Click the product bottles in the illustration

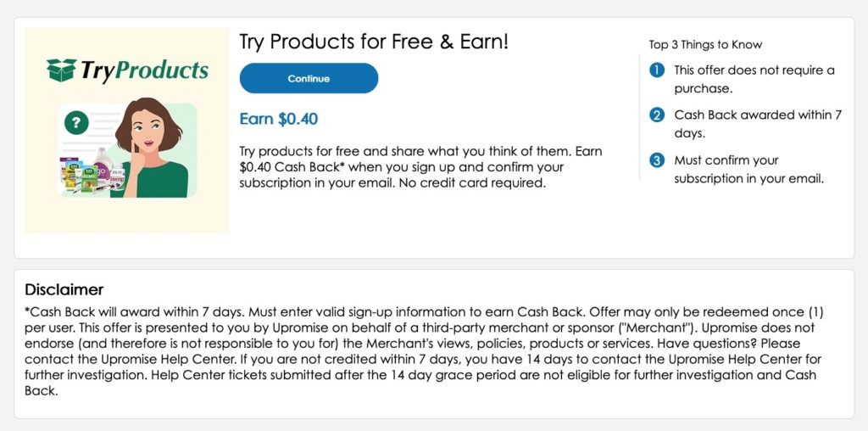[93, 171]
